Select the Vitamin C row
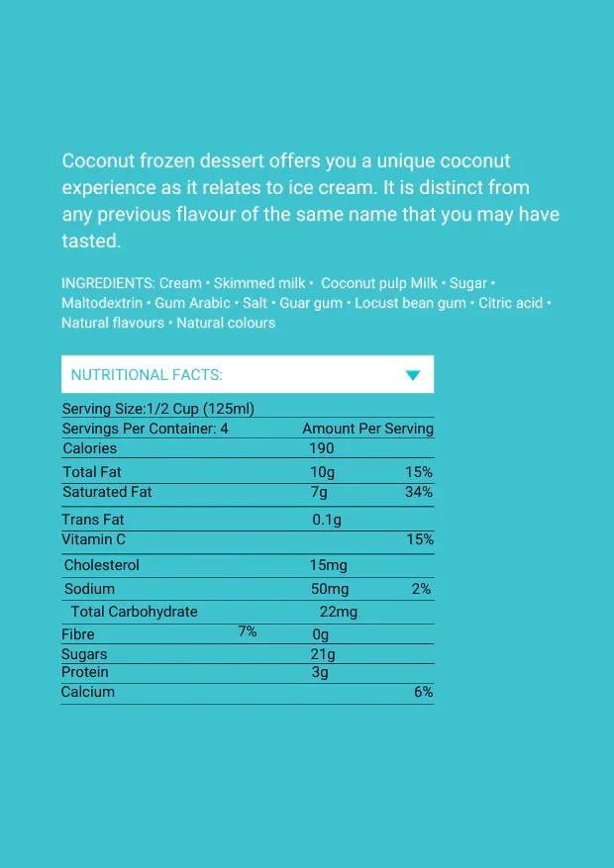614x868 pixels. 248,539
